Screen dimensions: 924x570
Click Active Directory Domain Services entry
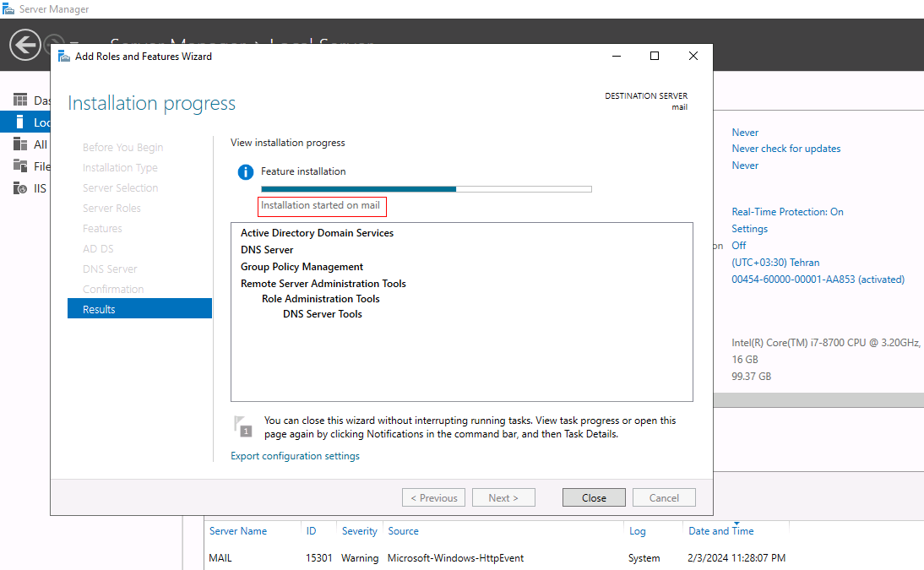click(317, 233)
